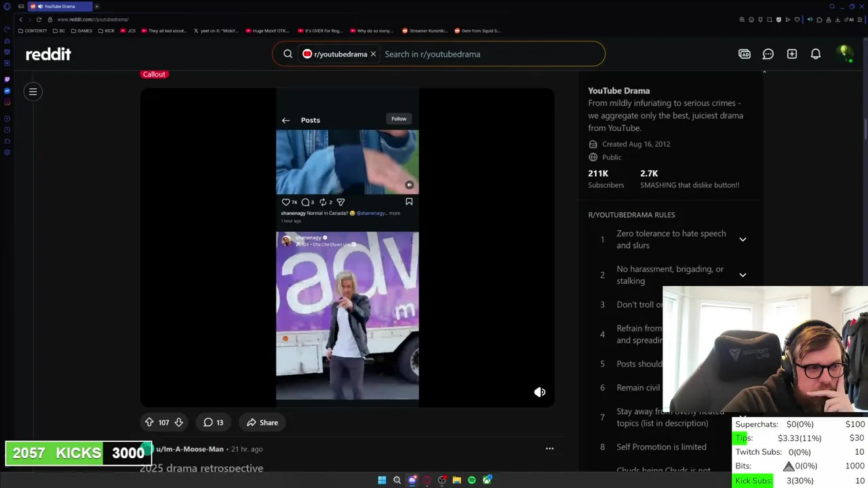Image resolution: width=868 pixels, height=488 pixels.
Task: Open the three-dot menu for Im-A-Moose-Man post
Action: pos(550,449)
